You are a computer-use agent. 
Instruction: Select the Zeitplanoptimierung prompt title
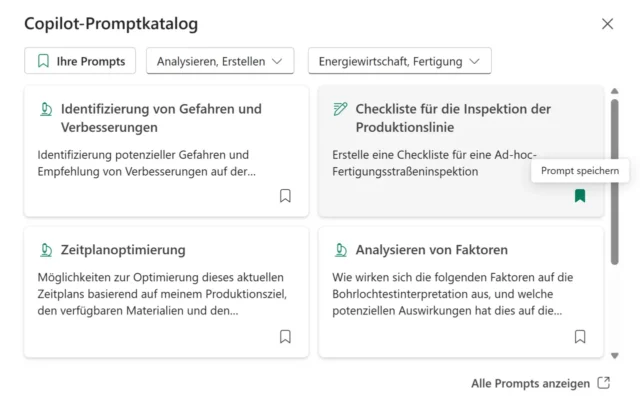point(123,250)
